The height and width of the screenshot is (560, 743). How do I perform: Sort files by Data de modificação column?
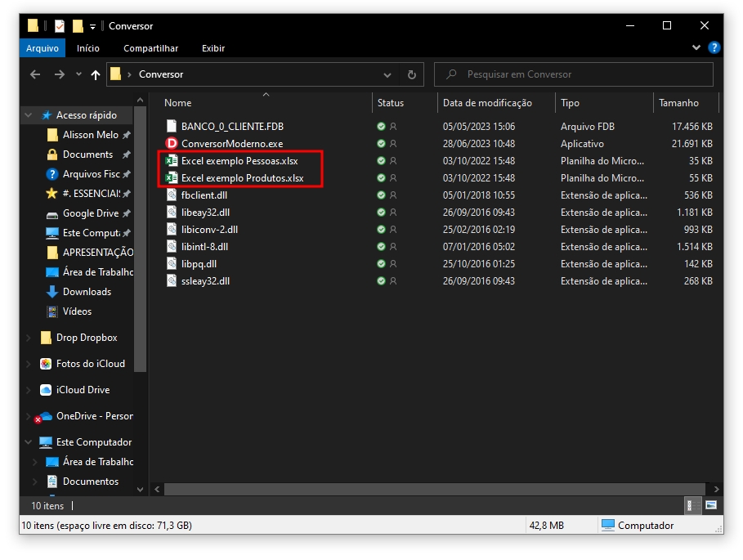[487, 103]
